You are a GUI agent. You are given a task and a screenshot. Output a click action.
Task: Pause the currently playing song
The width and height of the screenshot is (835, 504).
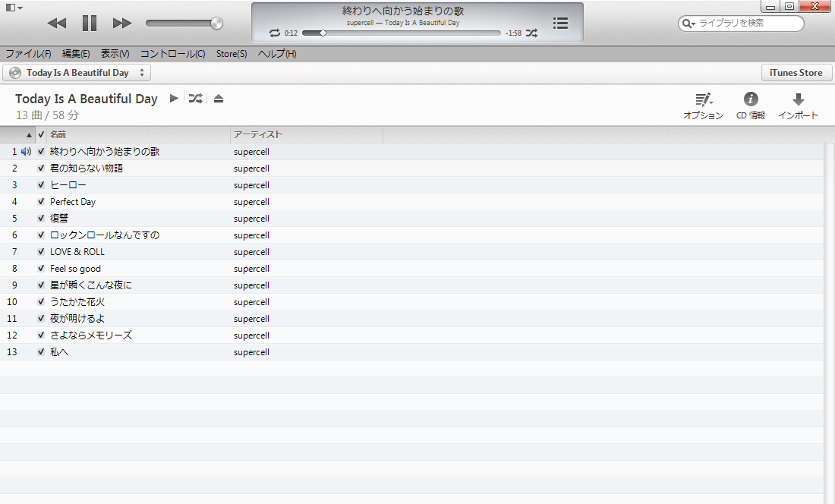coord(90,23)
